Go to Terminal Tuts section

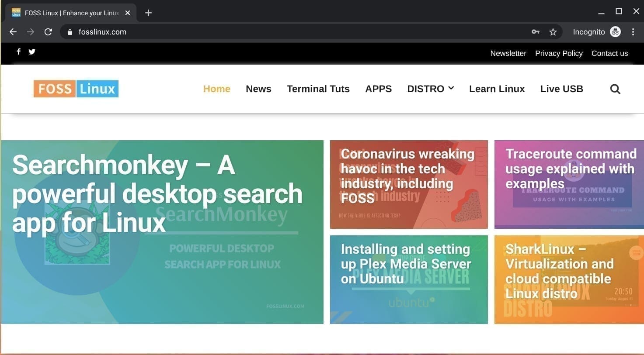[318, 89]
